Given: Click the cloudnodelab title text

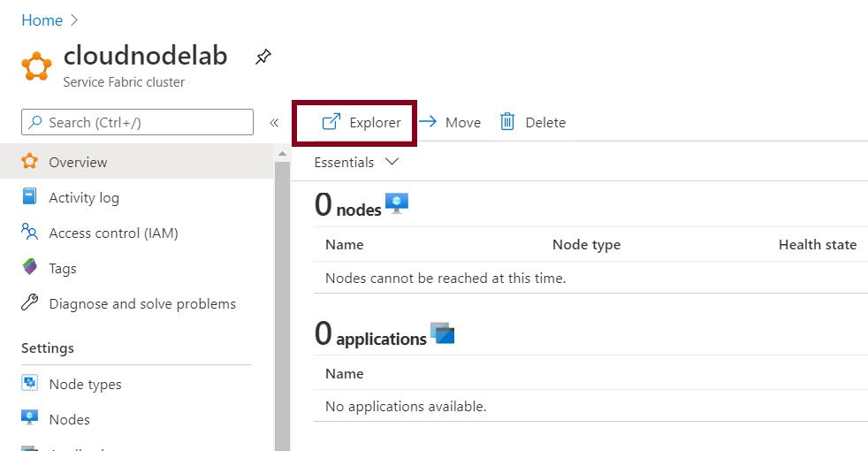Looking at the screenshot, I should (146, 56).
